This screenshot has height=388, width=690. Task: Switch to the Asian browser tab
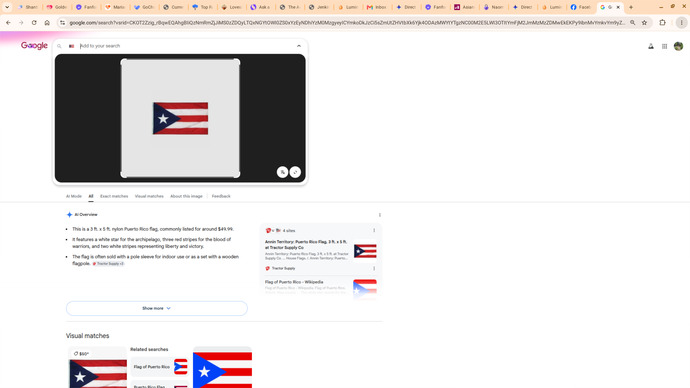[x=465, y=7]
